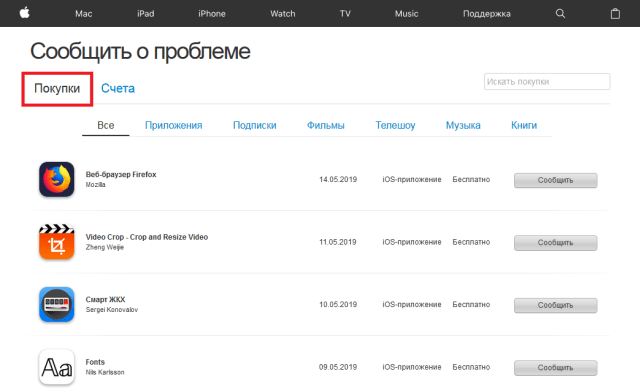Report a problem for Fonts app
640x388 pixels.
(556, 368)
